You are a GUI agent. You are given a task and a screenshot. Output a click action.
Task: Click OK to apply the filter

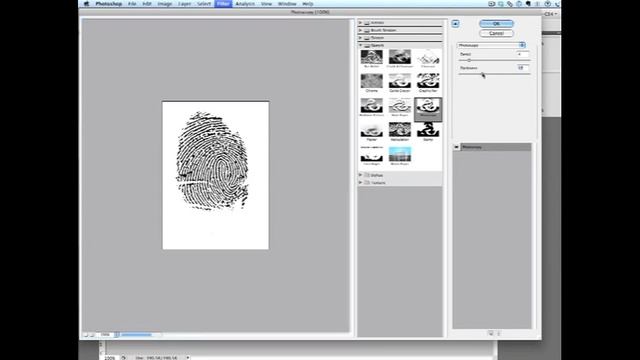coord(496,24)
